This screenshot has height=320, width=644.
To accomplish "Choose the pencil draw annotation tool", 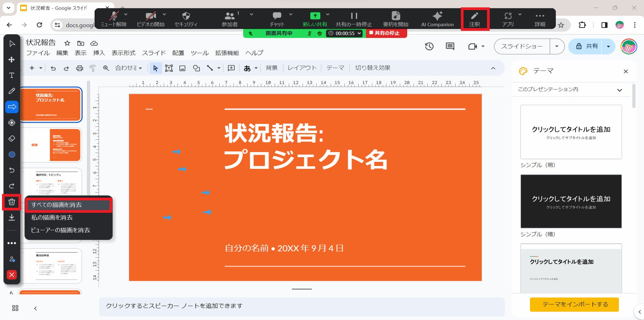I will pos(12,91).
